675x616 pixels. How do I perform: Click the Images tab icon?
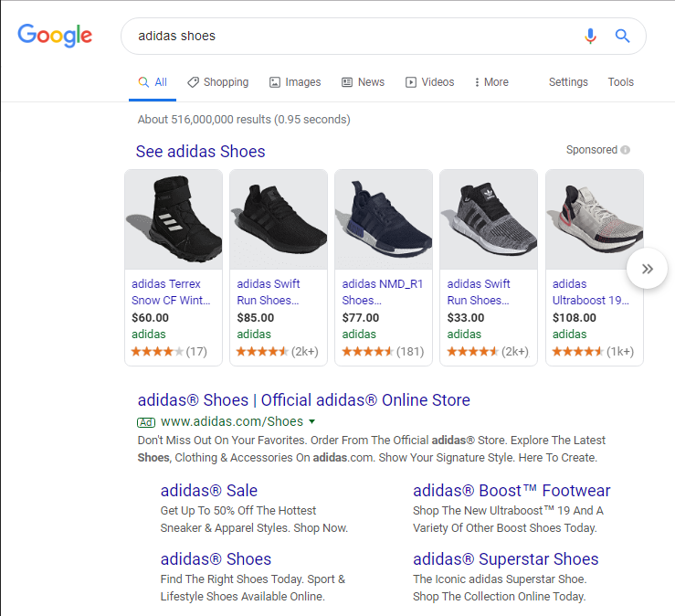[274, 82]
